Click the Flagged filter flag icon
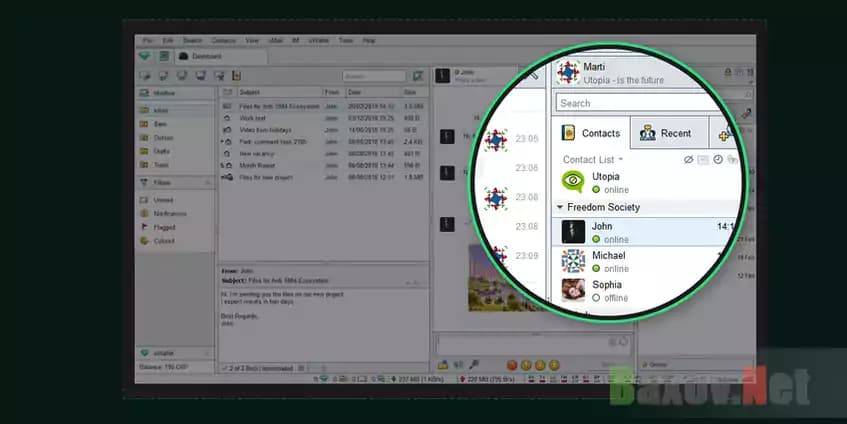 145,227
